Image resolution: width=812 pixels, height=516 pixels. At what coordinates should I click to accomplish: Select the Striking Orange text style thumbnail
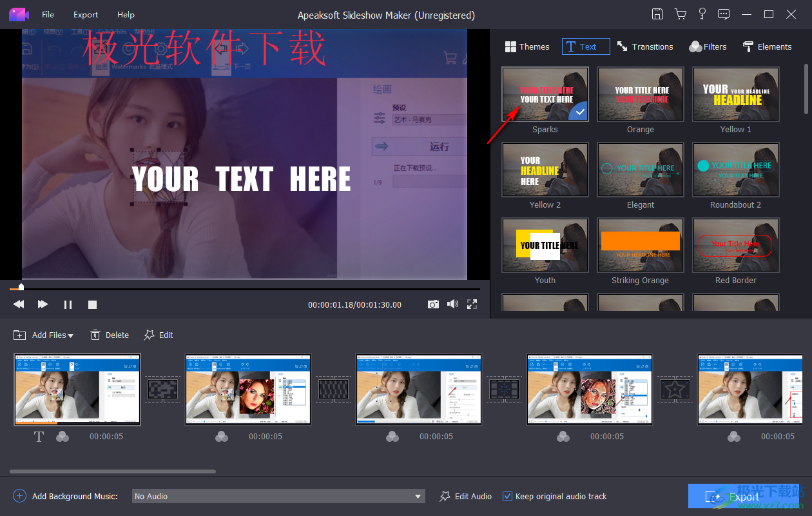coord(641,245)
